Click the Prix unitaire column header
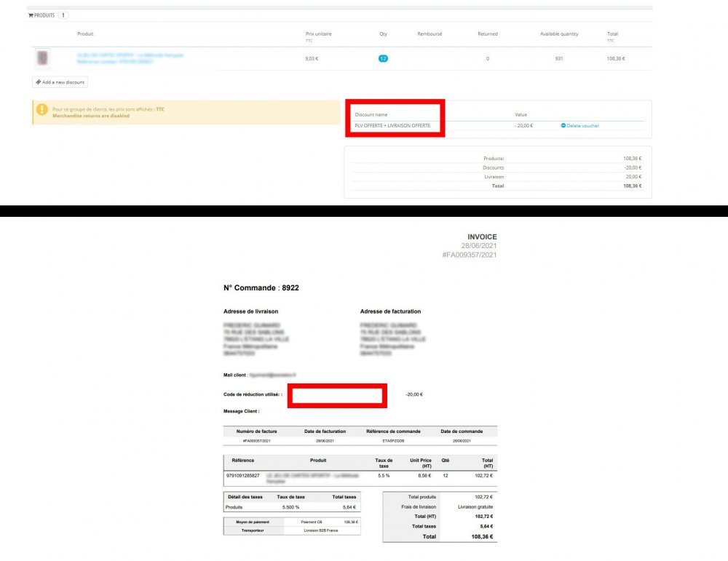 click(x=319, y=34)
